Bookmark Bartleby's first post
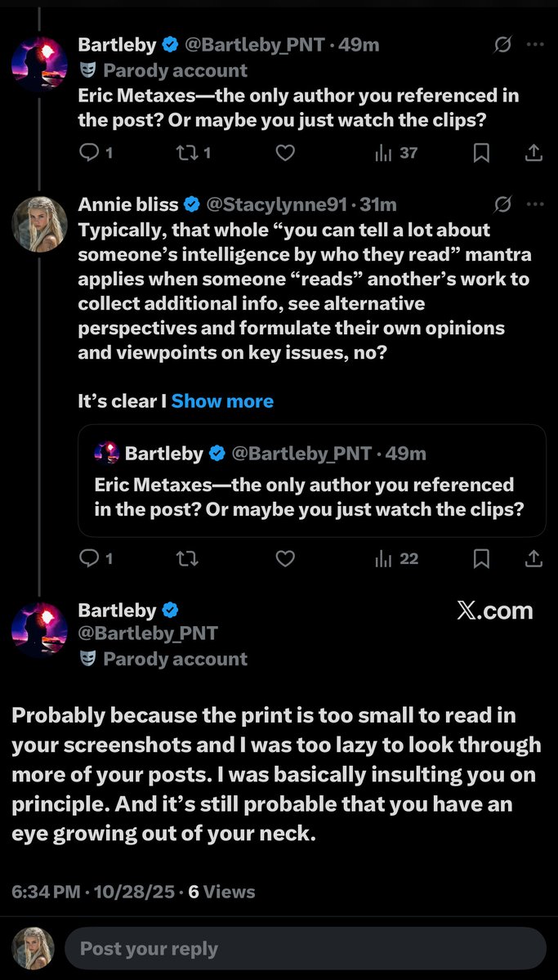 (x=482, y=152)
